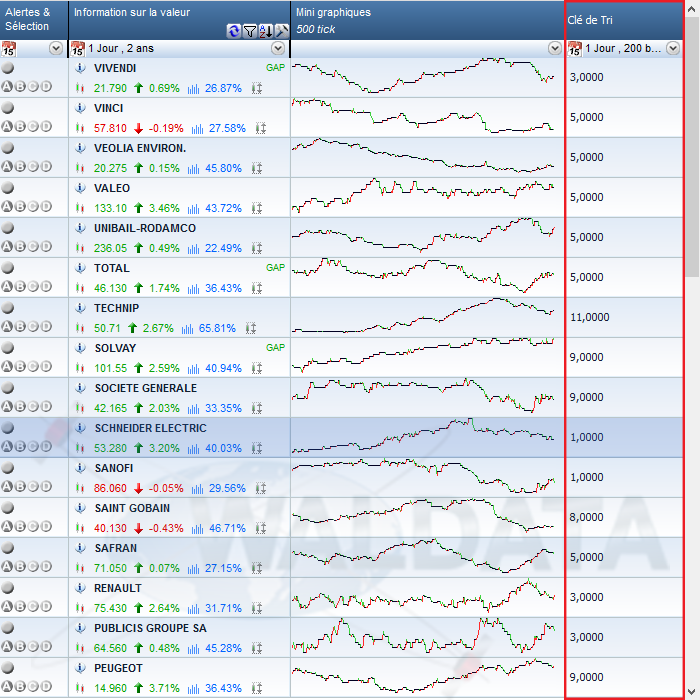Click the range icon at end of SCHNEIDER ELECTRIC row

click(x=257, y=448)
